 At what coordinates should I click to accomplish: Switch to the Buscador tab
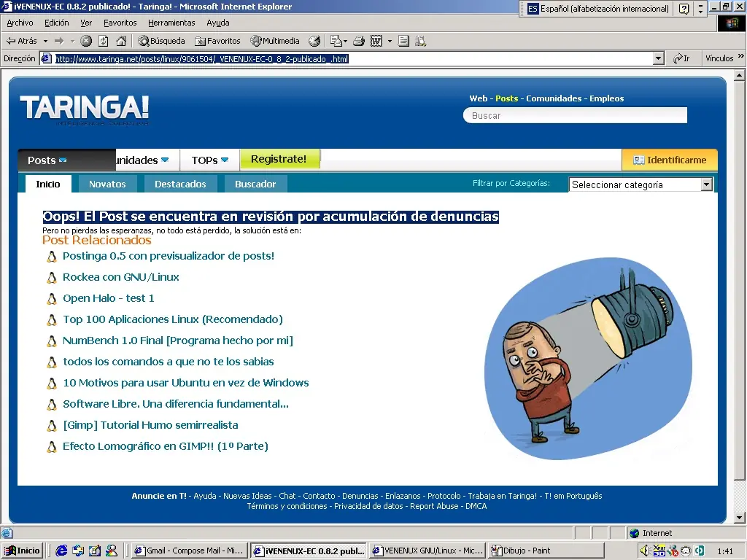[x=255, y=184]
